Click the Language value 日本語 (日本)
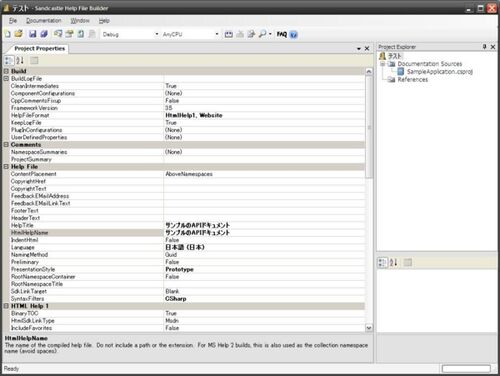 click(185, 247)
